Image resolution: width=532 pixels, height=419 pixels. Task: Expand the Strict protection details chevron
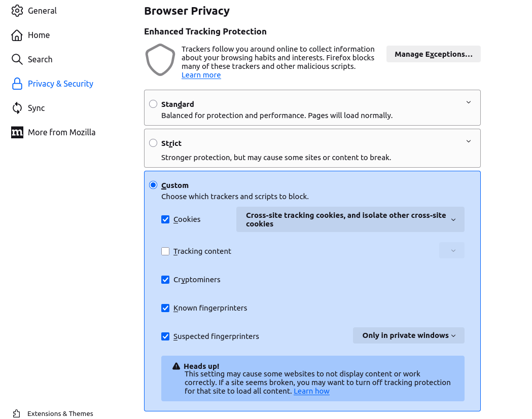[x=469, y=141]
